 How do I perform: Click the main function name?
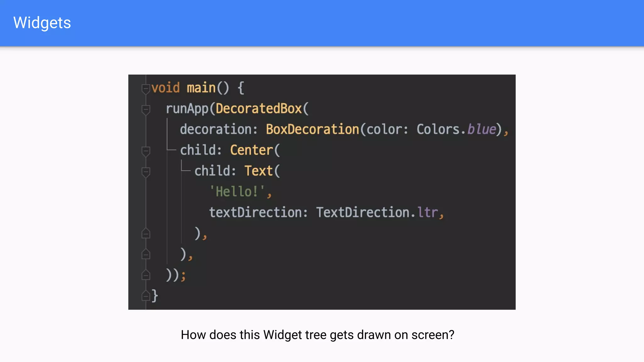[x=201, y=88]
